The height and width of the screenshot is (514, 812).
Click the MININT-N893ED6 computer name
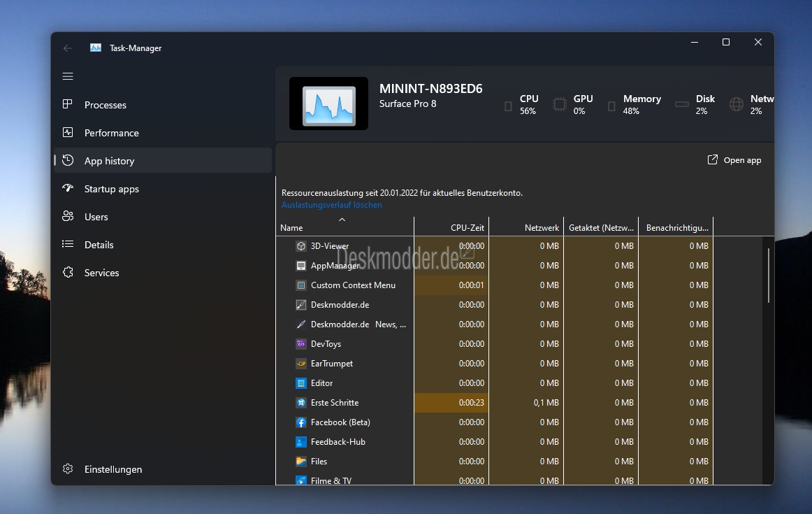[x=431, y=89]
